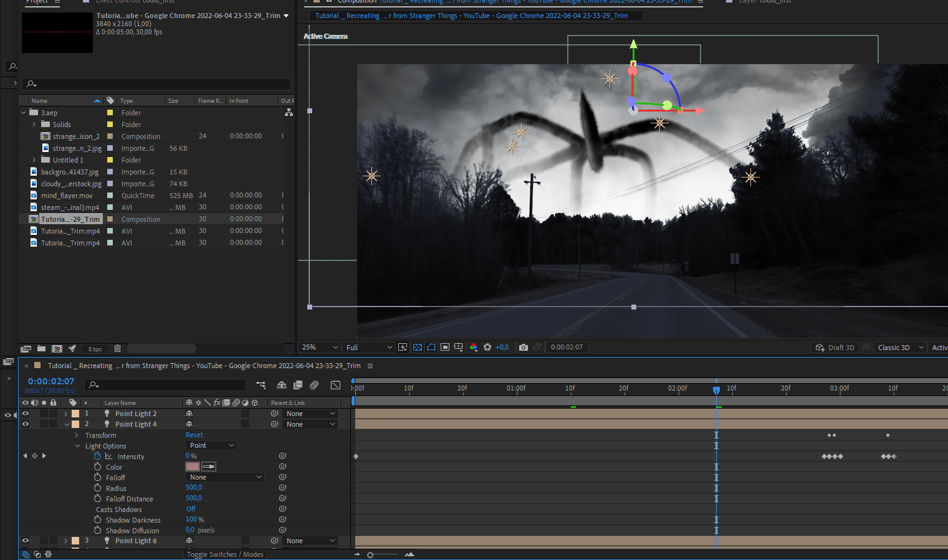Hide the Point Light 6 layer
Viewport: 948px width, 560px height.
(x=25, y=540)
